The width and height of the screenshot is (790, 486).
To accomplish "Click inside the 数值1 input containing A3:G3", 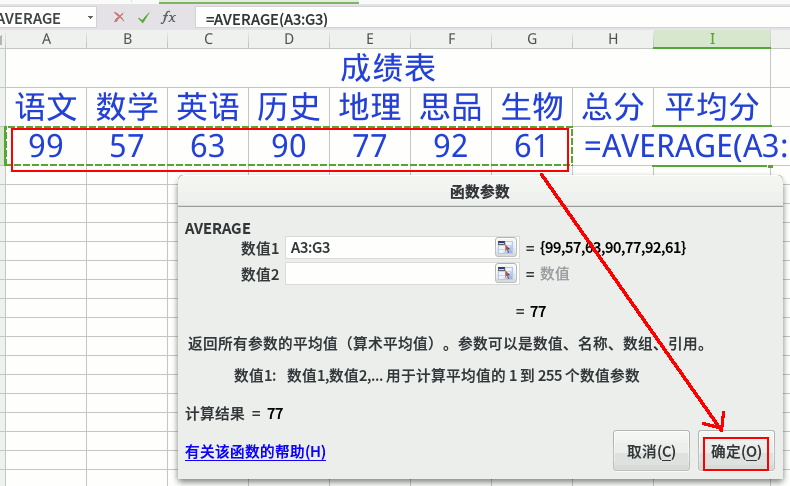I will (388, 247).
